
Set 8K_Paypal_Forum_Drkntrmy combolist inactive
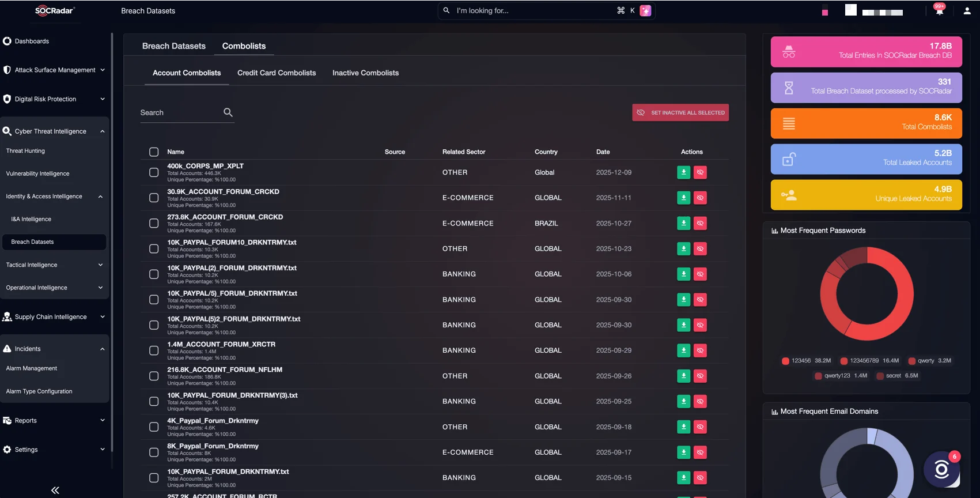700,452
